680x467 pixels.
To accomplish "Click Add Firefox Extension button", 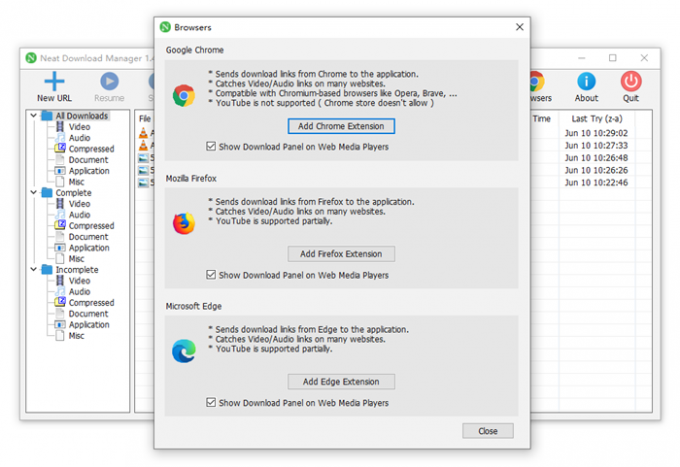I will click(x=341, y=254).
